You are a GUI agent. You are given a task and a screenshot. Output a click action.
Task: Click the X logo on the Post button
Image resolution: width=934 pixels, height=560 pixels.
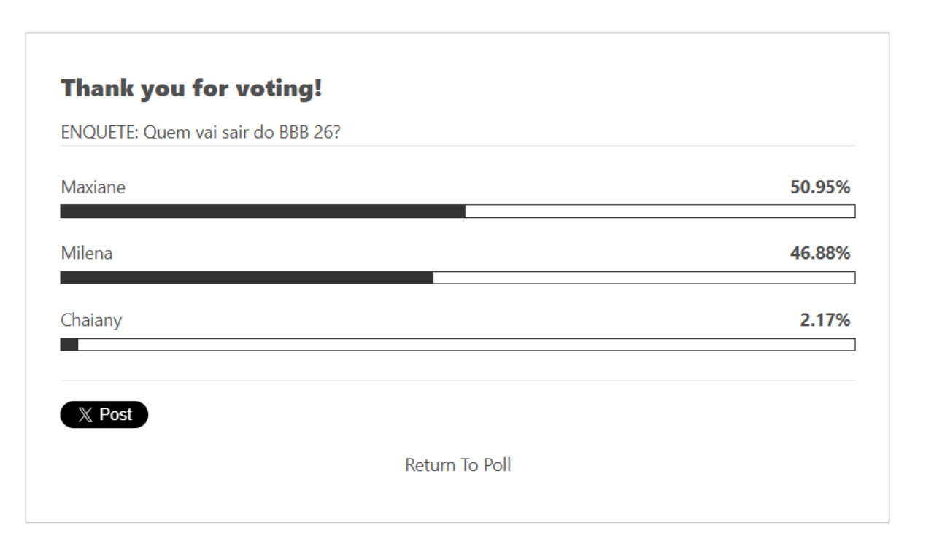pos(86,415)
